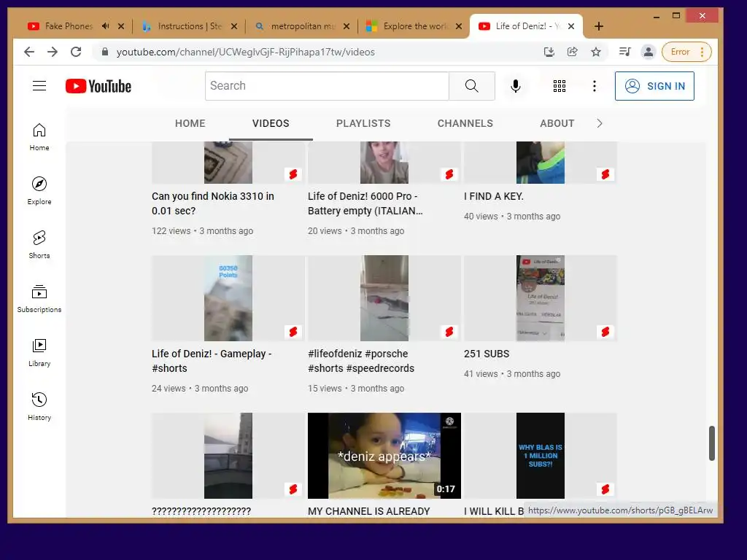Open '#lifeofdeniz #porsche' video title
The image size is (747, 560).
[x=361, y=361]
